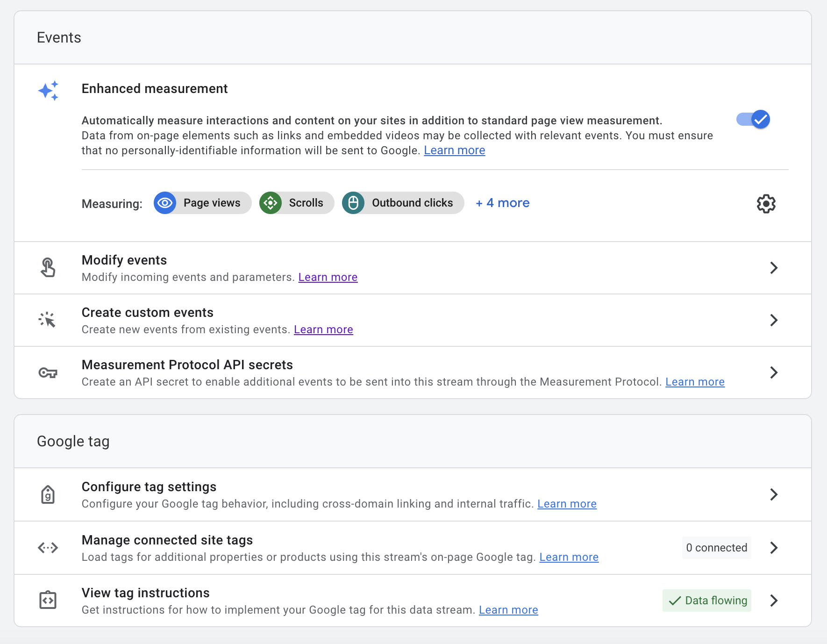Click the Create custom events cursor icon

coord(48,320)
